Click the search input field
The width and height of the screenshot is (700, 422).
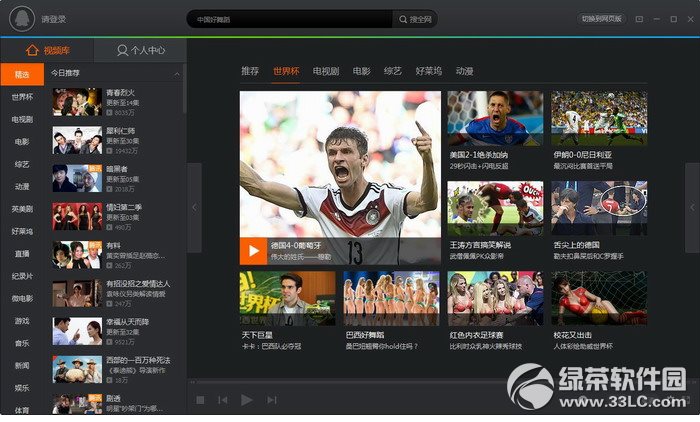click(290, 19)
